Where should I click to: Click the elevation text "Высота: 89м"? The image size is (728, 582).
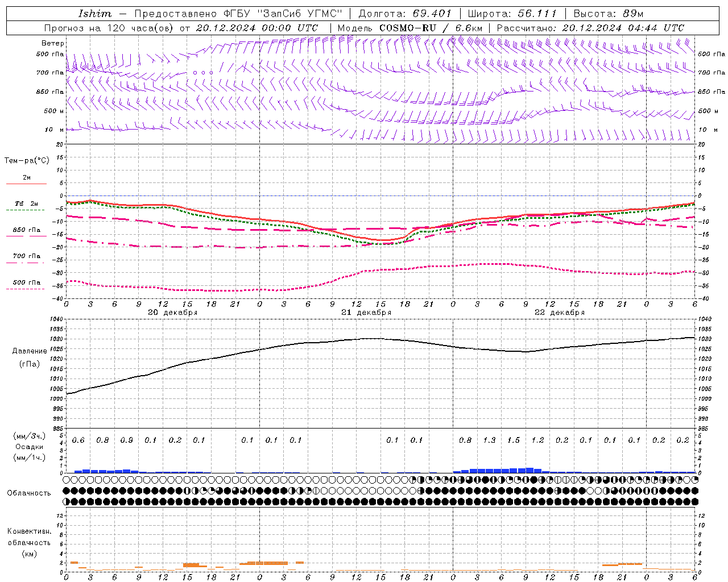click(608, 14)
